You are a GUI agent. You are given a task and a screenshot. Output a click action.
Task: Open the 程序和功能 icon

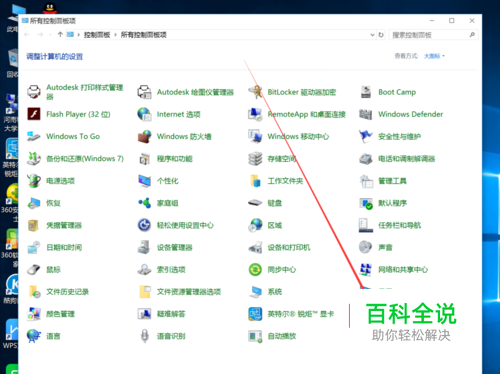tap(144, 159)
